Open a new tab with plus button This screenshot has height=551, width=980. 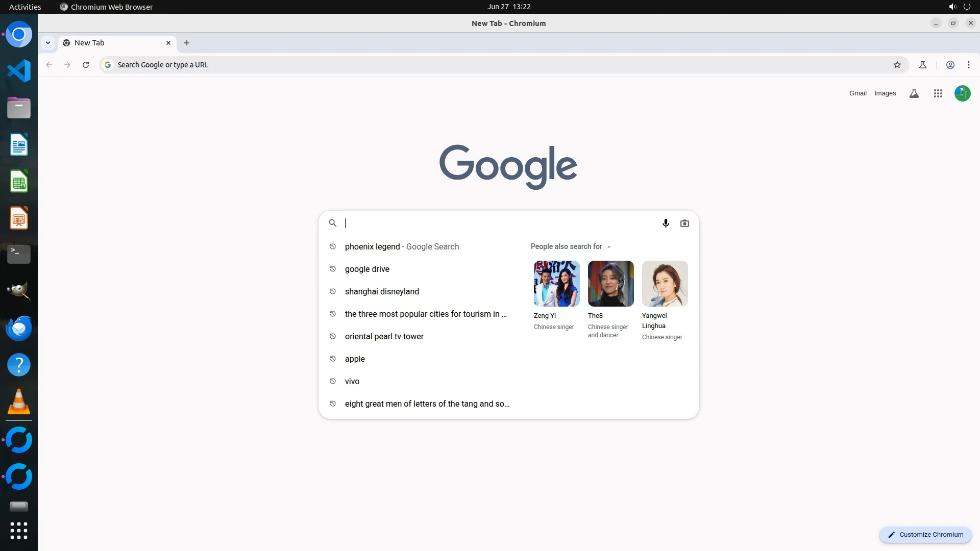(x=187, y=43)
